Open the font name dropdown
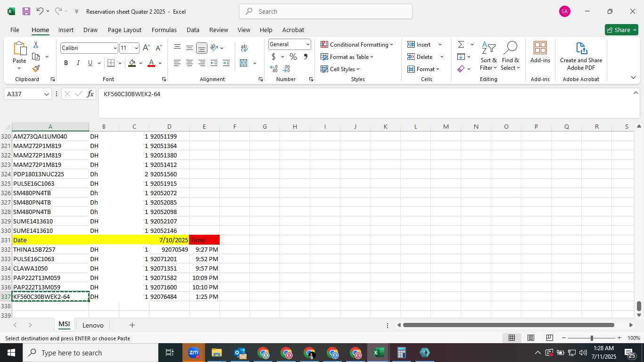644x362 pixels. (x=115, y=48)
